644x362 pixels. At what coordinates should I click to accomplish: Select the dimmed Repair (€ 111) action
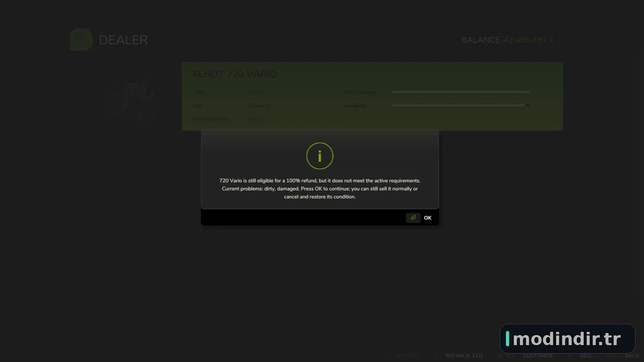tap(464, 356)
